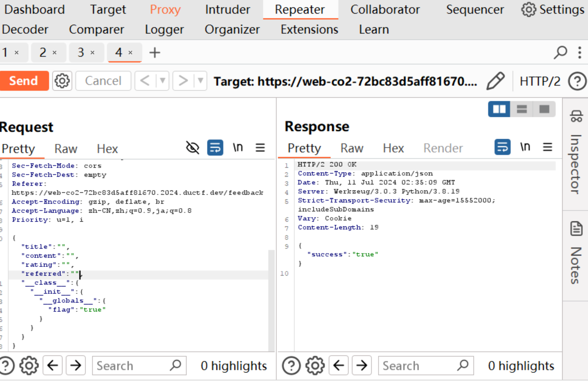Close Repeater tab 3

click(x=92, y=53)
